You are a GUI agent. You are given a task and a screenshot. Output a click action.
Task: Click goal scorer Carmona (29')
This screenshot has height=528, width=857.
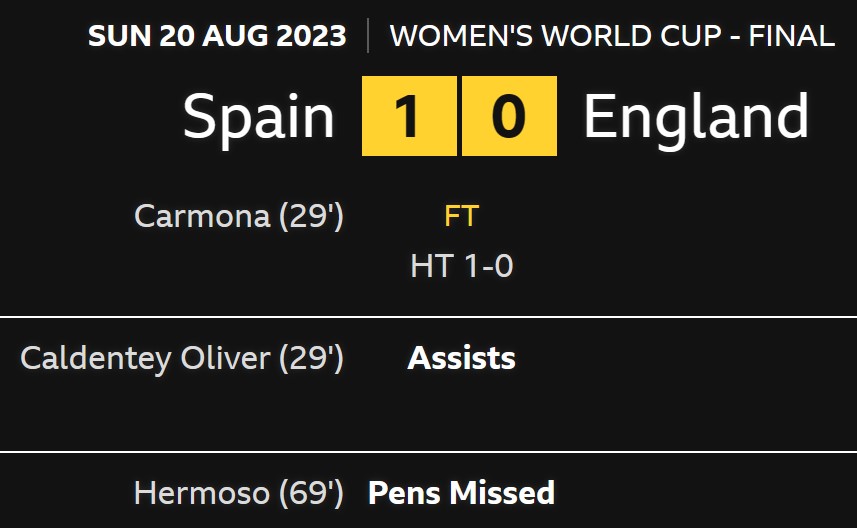pyautogui.click(x=239, y=216)
